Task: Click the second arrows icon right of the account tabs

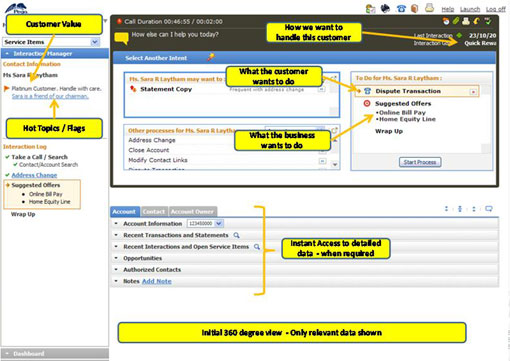Action: coord(460,209)
